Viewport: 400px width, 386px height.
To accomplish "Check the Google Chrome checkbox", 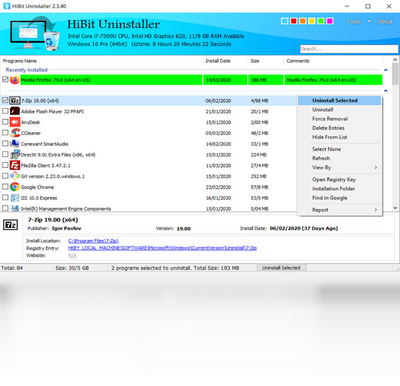I will pos(5,187).
